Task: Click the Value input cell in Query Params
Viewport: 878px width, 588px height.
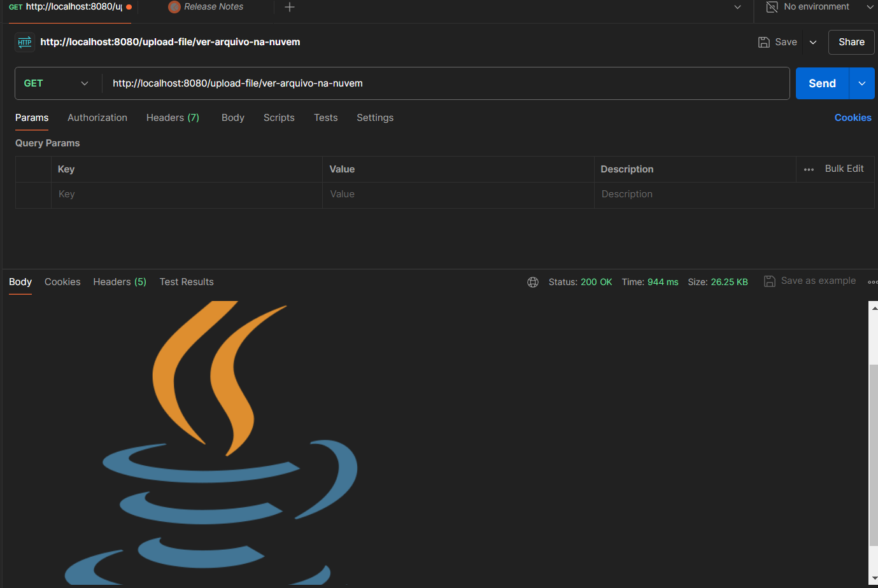Action: pos(458,195)
